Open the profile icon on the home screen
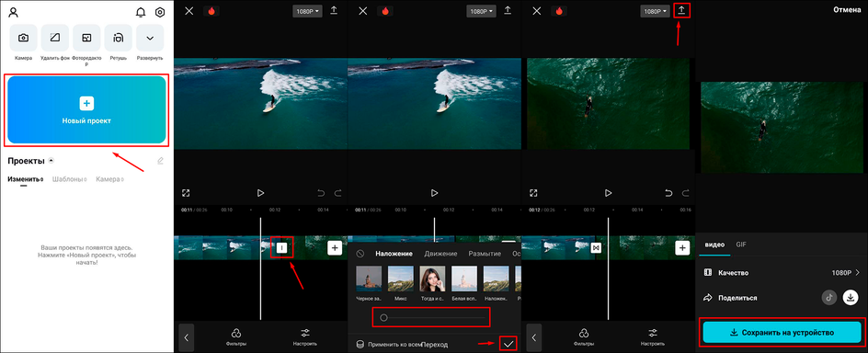This screenshot has height=353, width=868. (14, 12)
